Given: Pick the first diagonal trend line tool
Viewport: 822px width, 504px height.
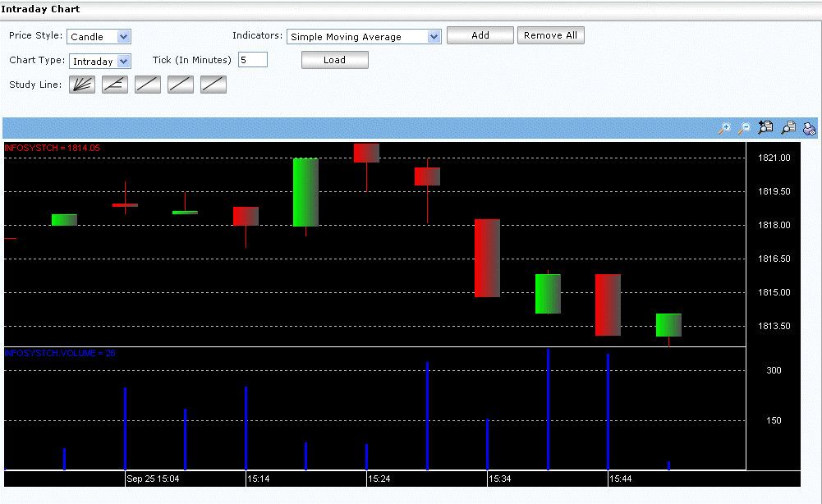Looking at the screenshot, I should [147, 84].
